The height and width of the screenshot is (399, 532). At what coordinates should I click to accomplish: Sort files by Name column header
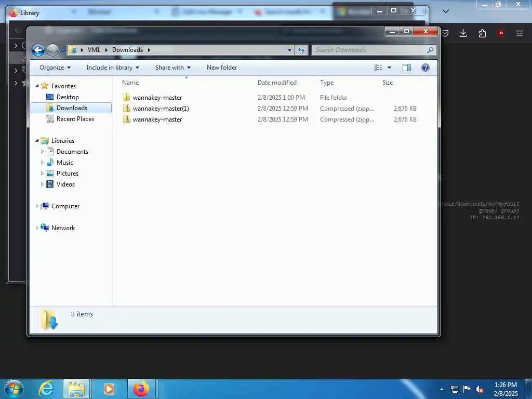pos(130,83)
